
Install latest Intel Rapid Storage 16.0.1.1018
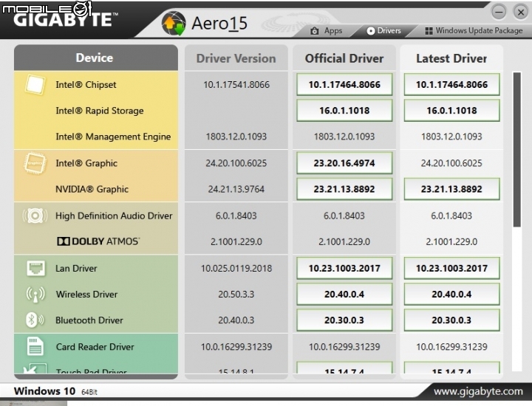point(451,111)
